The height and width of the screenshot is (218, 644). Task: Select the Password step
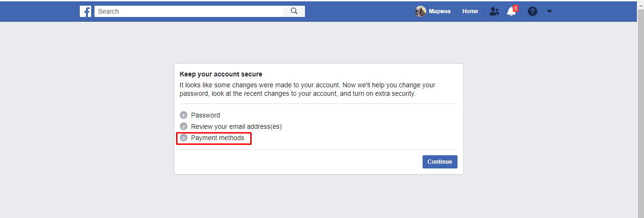[x=205, y=115]
